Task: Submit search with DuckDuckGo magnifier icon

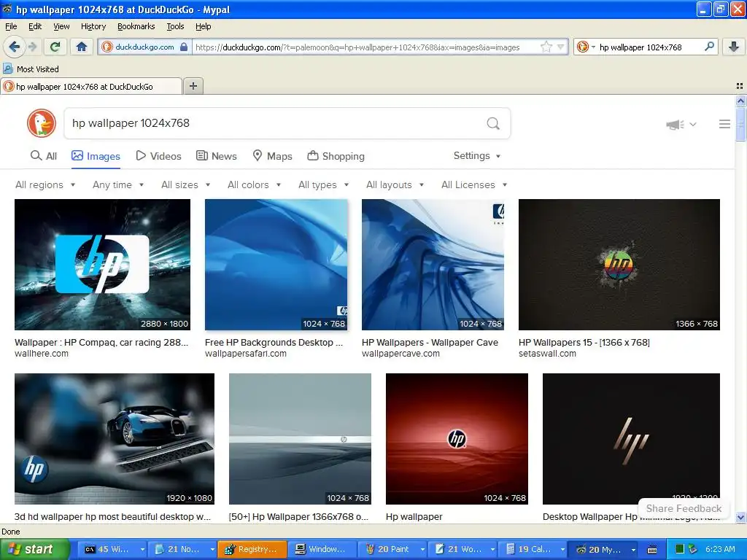Action: click(493, 123)
